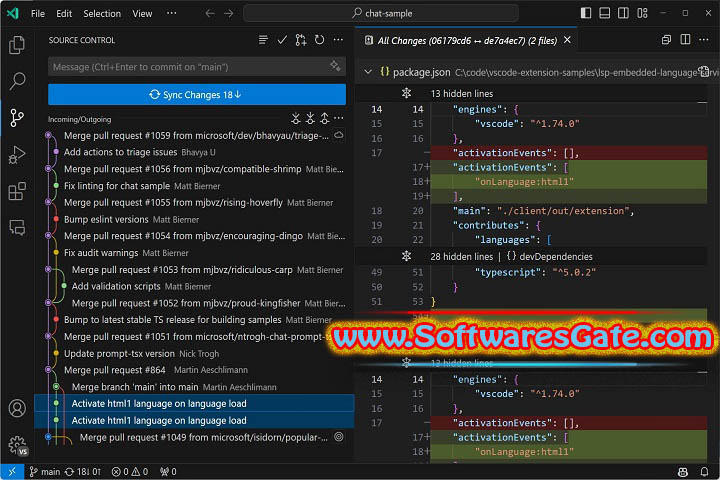
Task: Open Customize Layout icon
Action: 642,13
